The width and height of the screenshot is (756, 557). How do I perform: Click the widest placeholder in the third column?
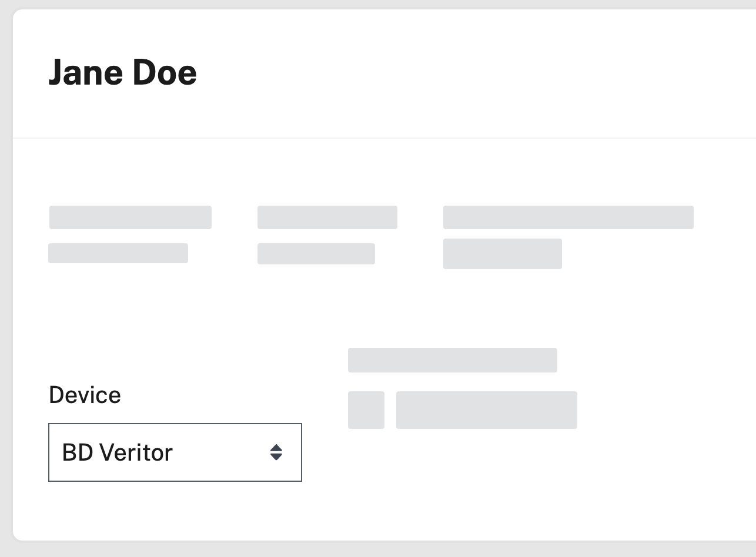coord(568,217)
